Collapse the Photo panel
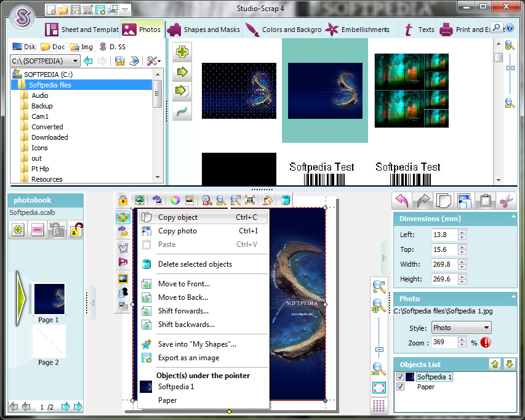The image size is (525, 420). tap(513, 297)
